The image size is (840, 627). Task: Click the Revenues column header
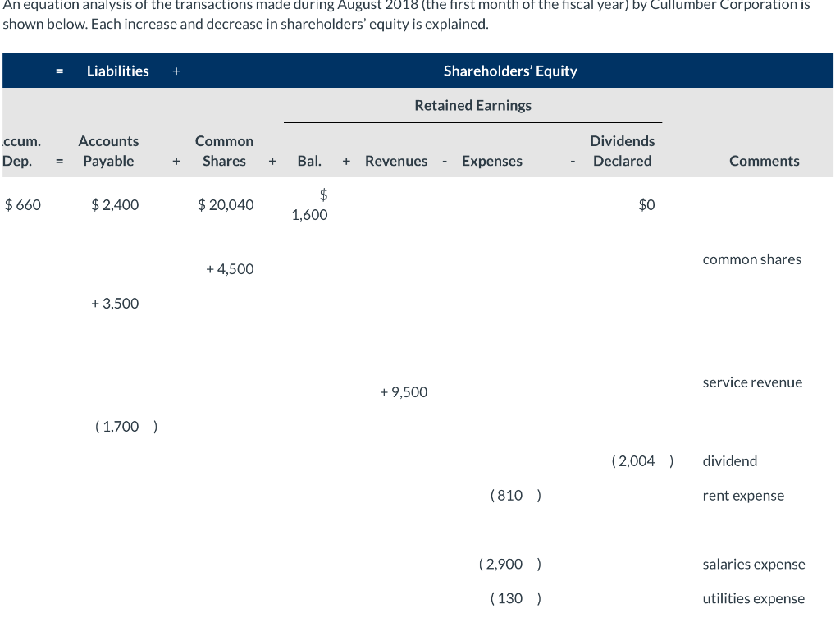point(396,161)
